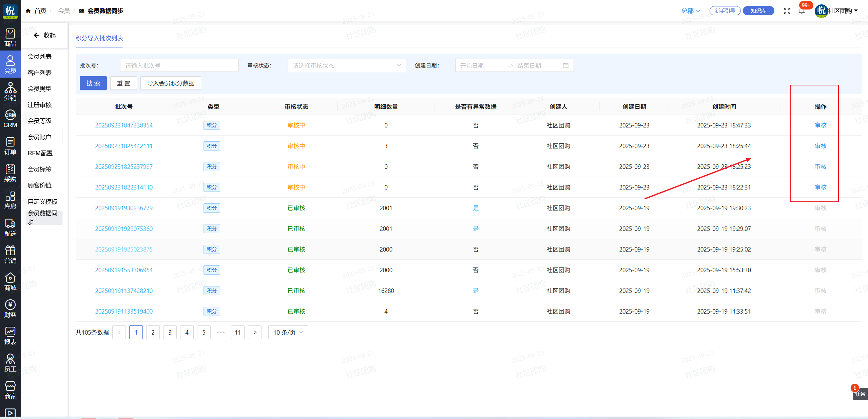The height and width of the screenshot is (419, 868).
Task: Click the 批次号 input field
Action: [179, 65]
